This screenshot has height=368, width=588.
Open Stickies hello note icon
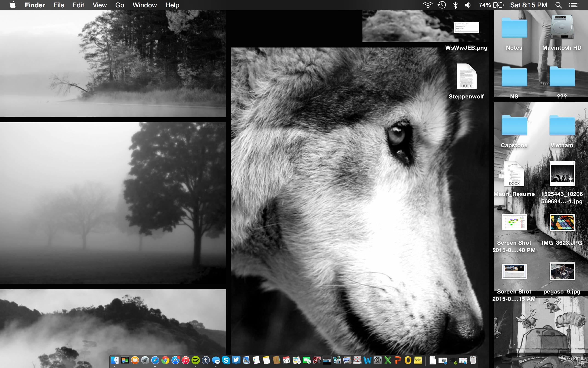pyautogui.click(x=418, y=360)
